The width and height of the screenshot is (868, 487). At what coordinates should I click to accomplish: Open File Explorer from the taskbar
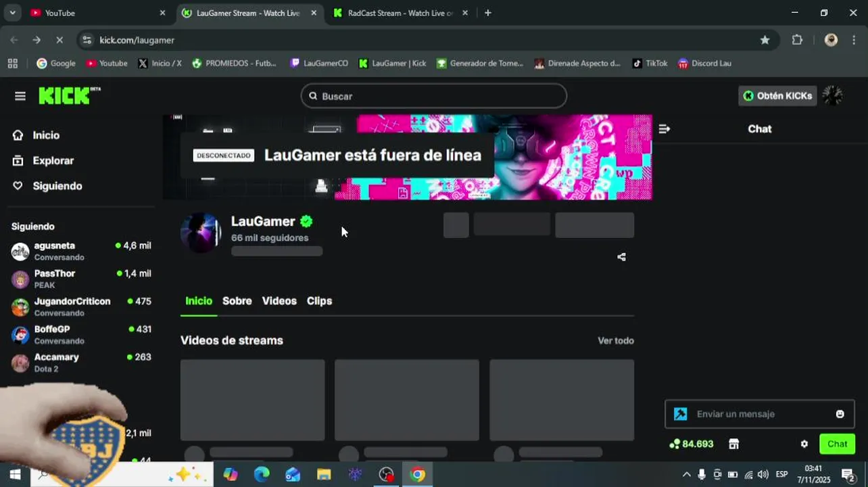pos(324,474)
